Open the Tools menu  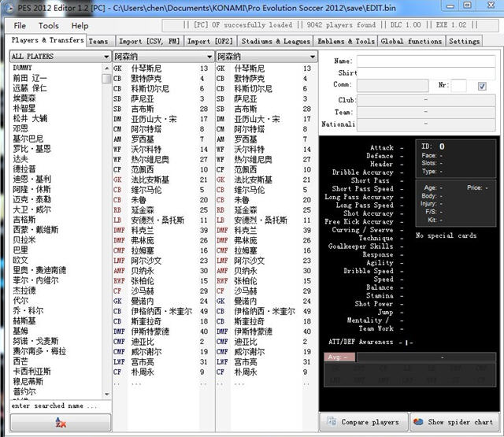point(49,26)
